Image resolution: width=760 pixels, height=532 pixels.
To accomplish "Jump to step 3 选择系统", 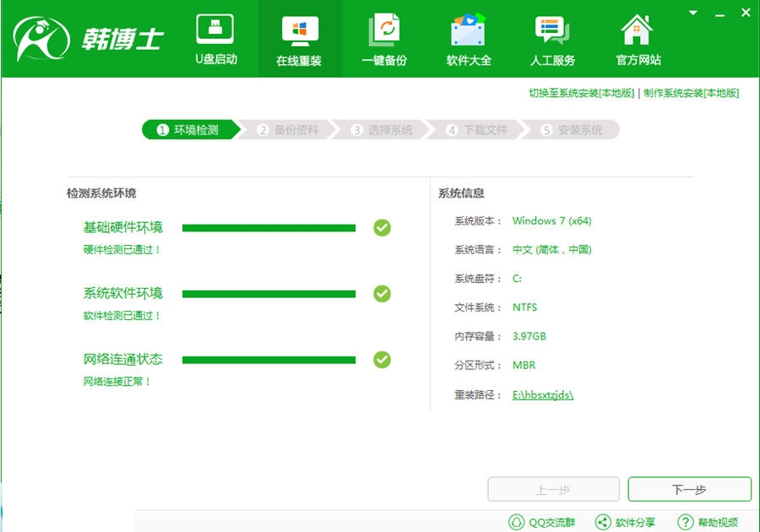I will [x=383, y=130].
